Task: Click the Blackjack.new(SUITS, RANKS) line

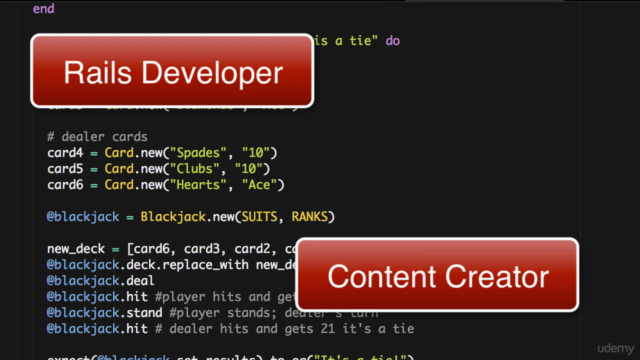Action: coord(191,217)
